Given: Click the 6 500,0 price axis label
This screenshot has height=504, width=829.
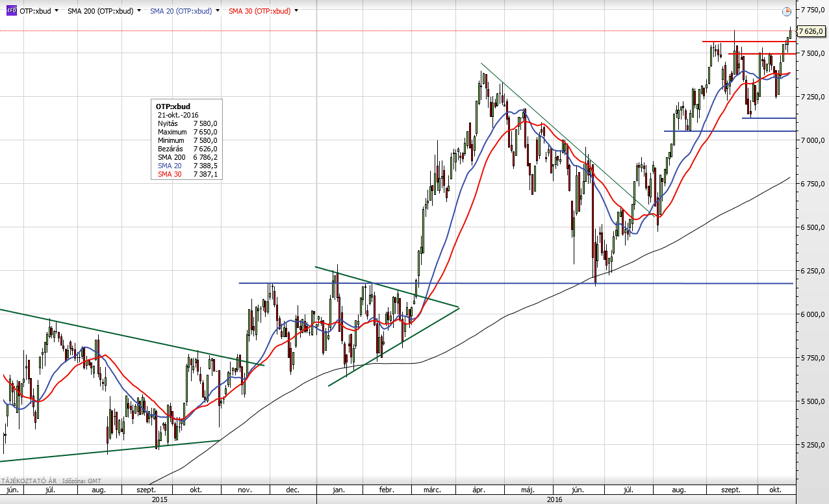Looking at the screenshot, I should (x=812, y=227).
